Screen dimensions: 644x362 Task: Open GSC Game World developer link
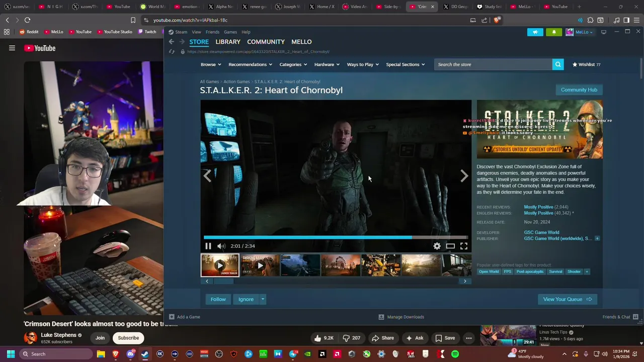pos(541,232)
